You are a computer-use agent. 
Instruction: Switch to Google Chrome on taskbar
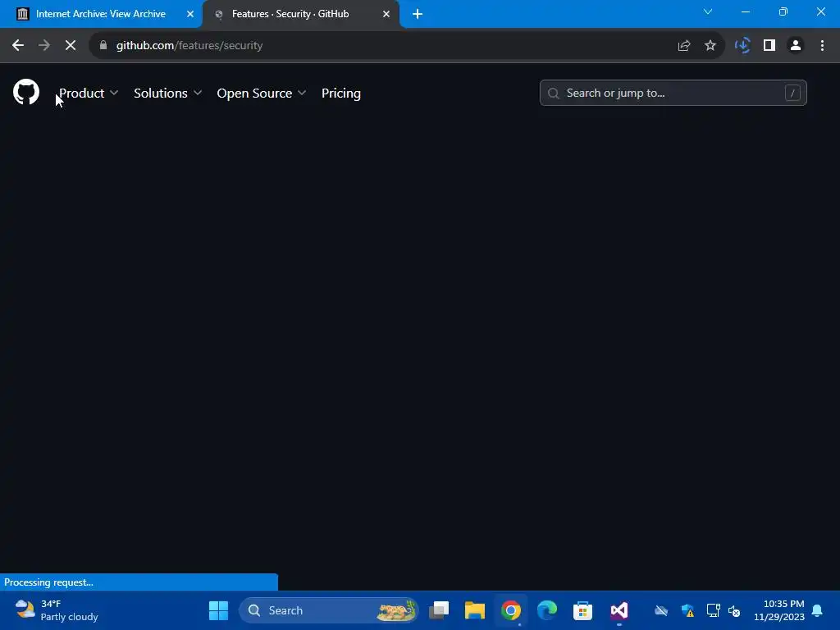tap(511, 610)
